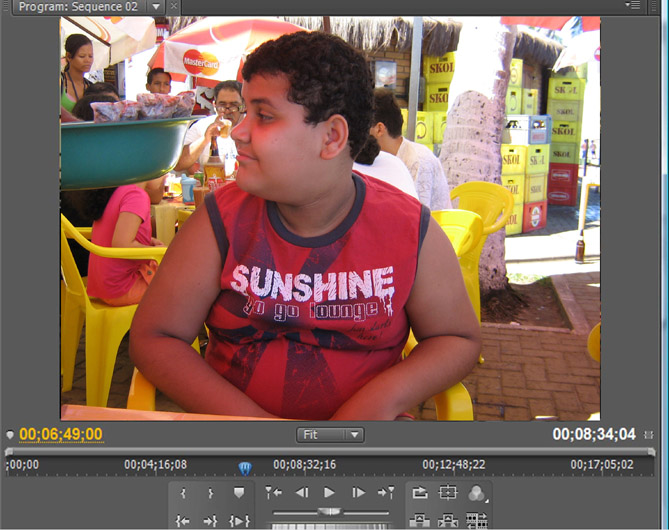Click the Play In to Out icon
The width and height of the screenshot is (669, 530).
239,520
